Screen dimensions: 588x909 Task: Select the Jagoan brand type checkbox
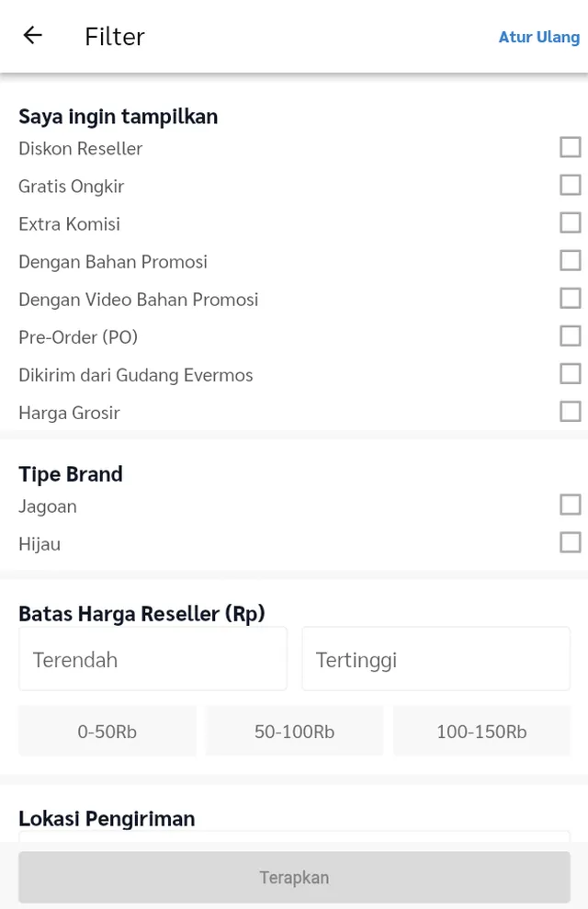coord(570,505)
